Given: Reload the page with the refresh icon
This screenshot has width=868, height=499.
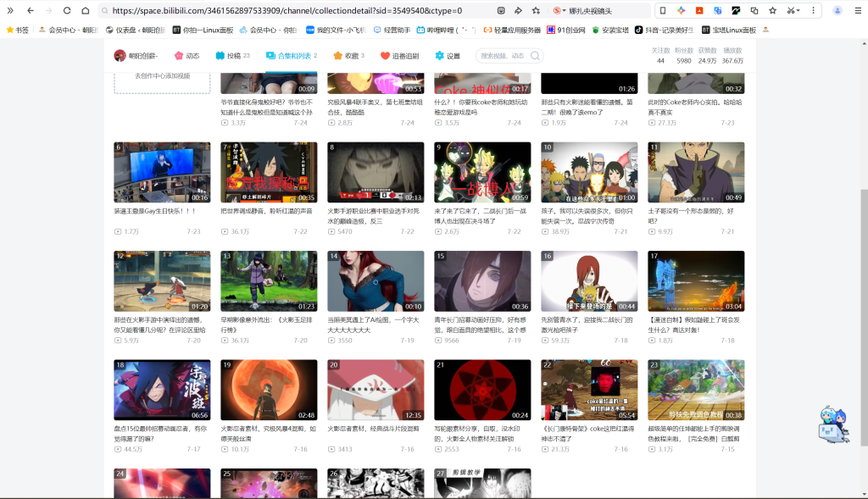Looking at the screenshot, I should (x=66, y=10).
